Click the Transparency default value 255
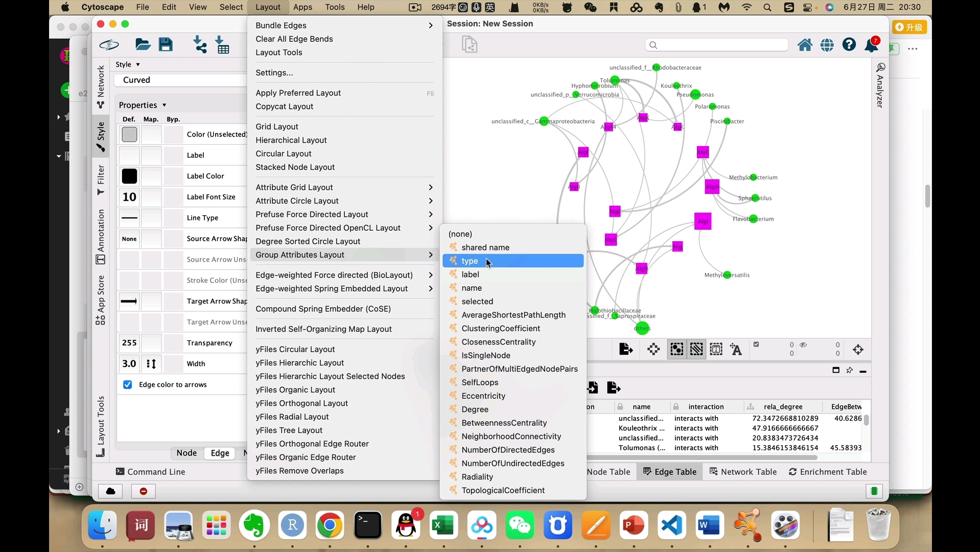The image size is (980, 552). (129, 343)
